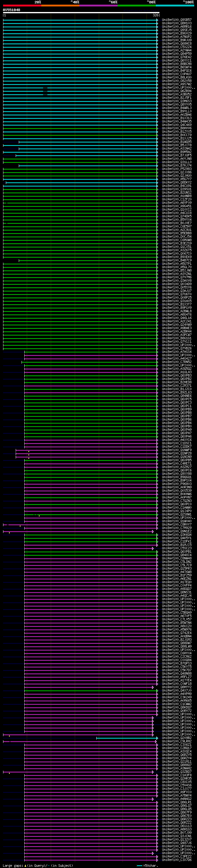Select UniRef100_C1DSC1 label
This screenshot has width=197, height=868.
(x=177, y=443)
